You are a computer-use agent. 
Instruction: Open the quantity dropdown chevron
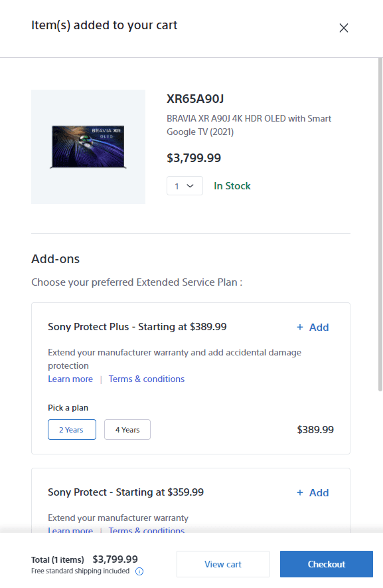(x=191, y=186)
